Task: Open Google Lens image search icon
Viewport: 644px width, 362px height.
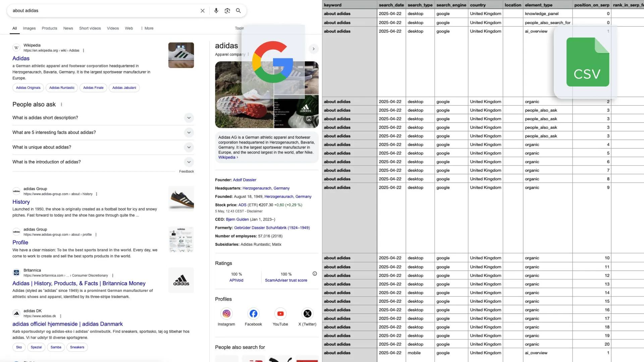Action: click(227, 10)
